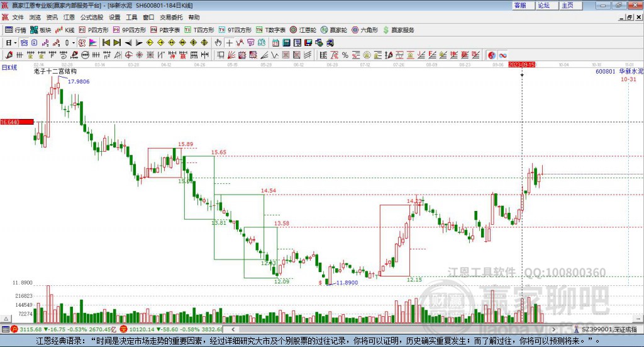The image size is (644, 347).
Task: Open the 浏览 menu
Action: (35, 17)
